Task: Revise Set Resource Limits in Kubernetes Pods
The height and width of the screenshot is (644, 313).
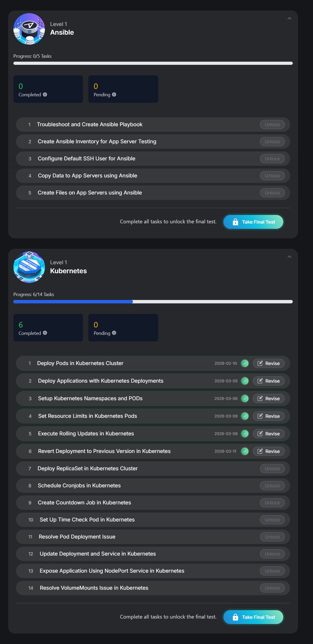Action: pyautogui.click(x=269, y=416)
